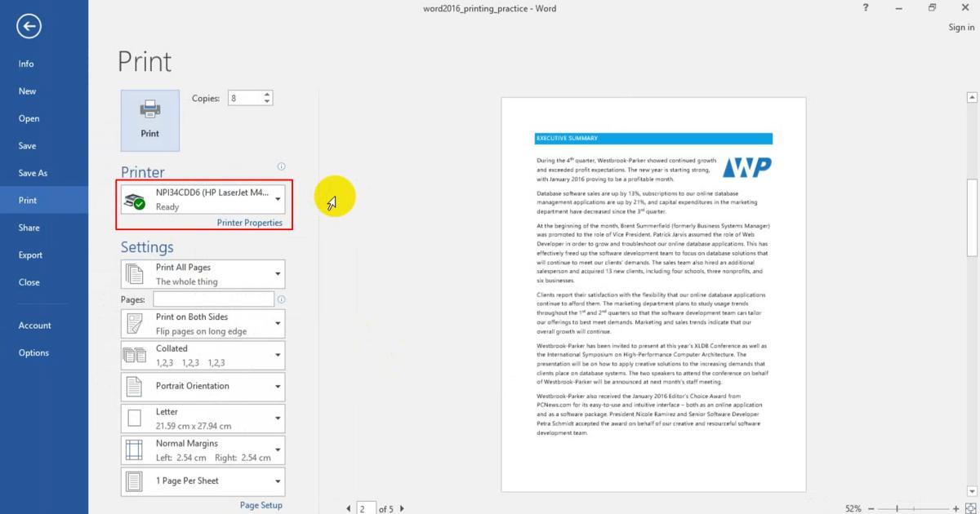This screenshot has width=980, height=514.
Task: Click the printer info icon beside Printer heading
Action: point(281,166)
